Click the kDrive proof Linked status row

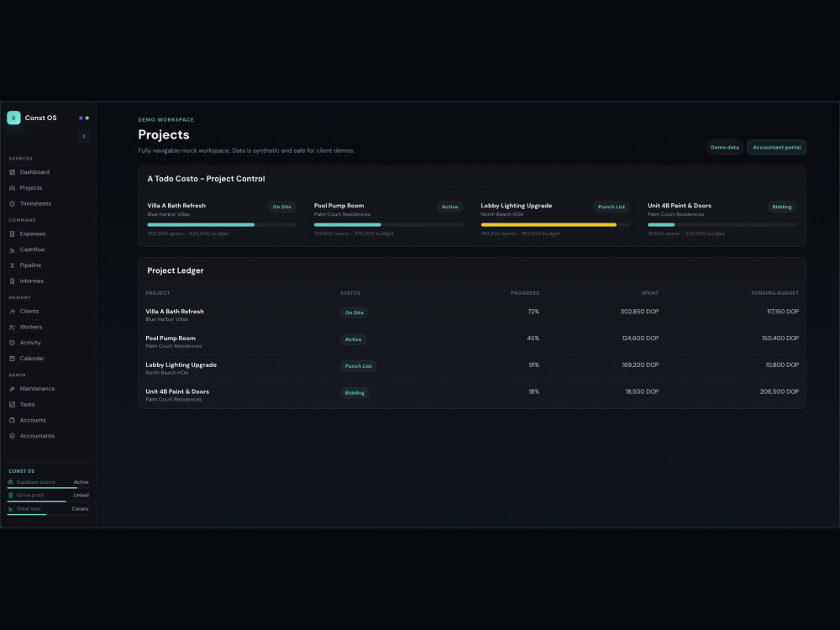pyautogui.click(x=48, y=496)
